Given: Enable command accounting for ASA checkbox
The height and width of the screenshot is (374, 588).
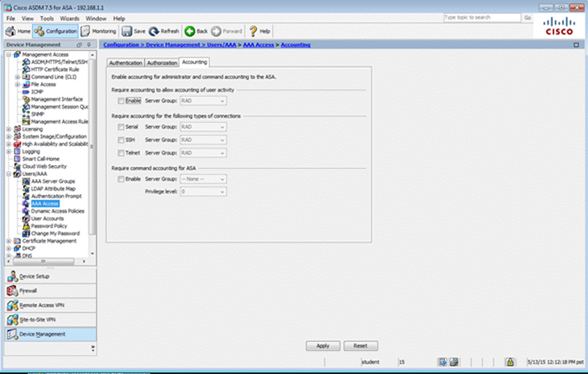Looking at the screenshot, I should (x=121, y=179).
